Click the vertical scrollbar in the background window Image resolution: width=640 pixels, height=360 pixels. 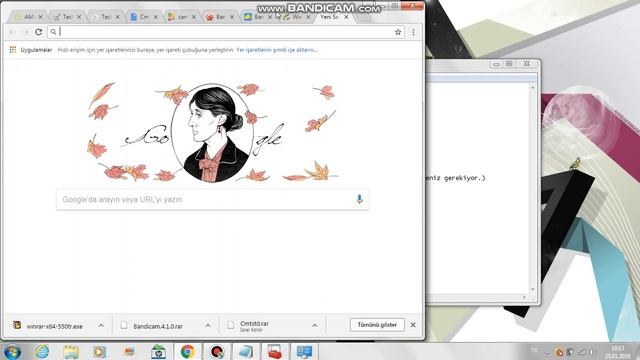(x=532, y=188)
